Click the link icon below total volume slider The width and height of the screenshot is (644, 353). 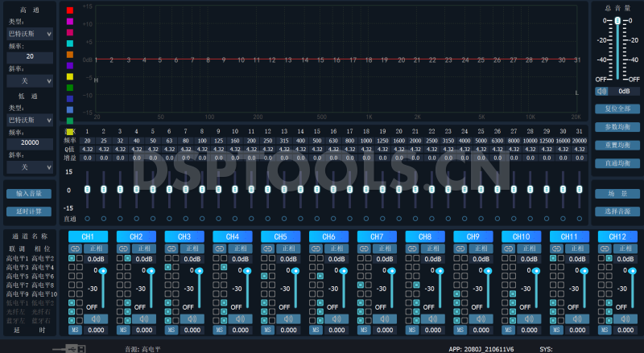[601, 91]
